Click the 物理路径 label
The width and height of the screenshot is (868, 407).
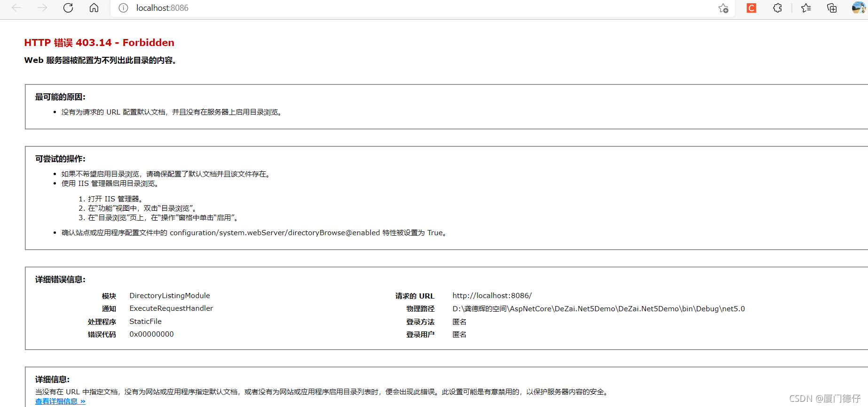420,309
